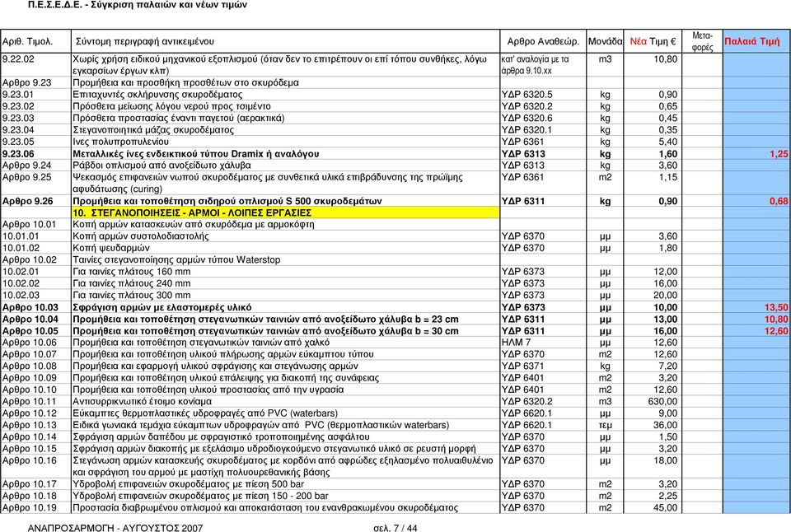Select the new price '18,00' of Αρθρο 10.16
Image resolution: width=791 pixels, height=532 pixels.
tap(666, 460)
